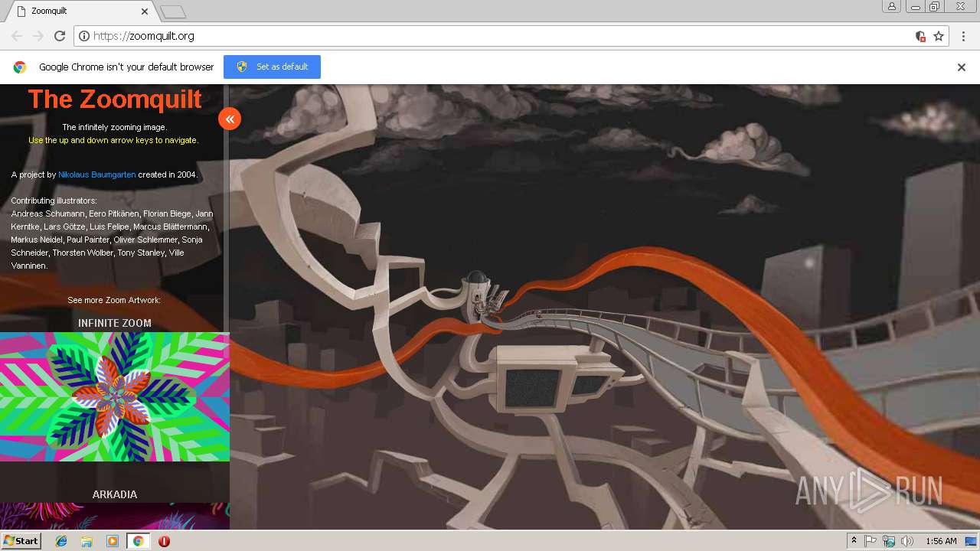Minimize the Chrome window

pyautogui.click(x=915, y=6)
